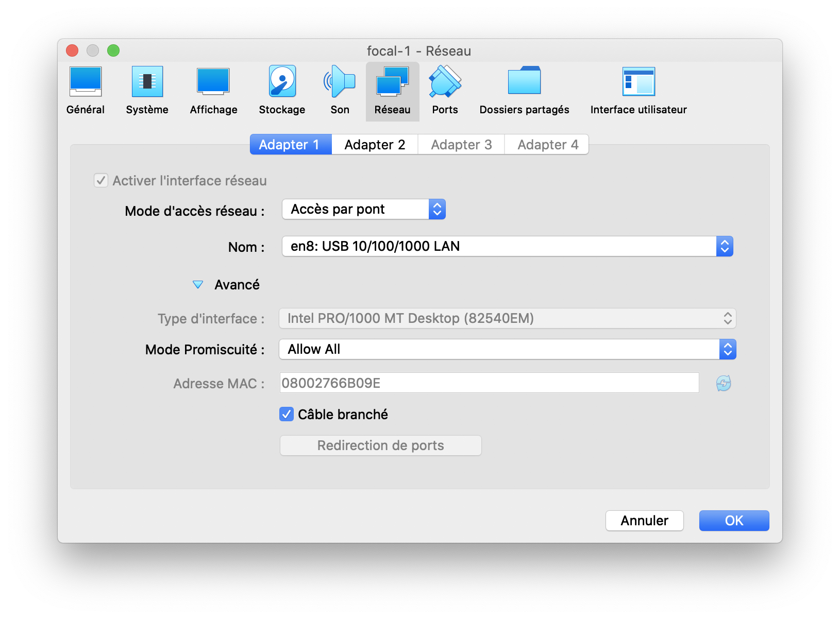
Task: Regenerate the MAC address with refresh icon
Action: [x=724, y=383]
